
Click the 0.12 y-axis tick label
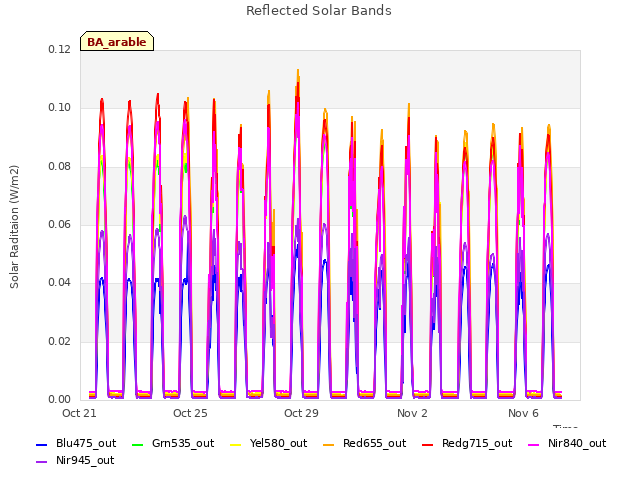click(x=60, y=49)
